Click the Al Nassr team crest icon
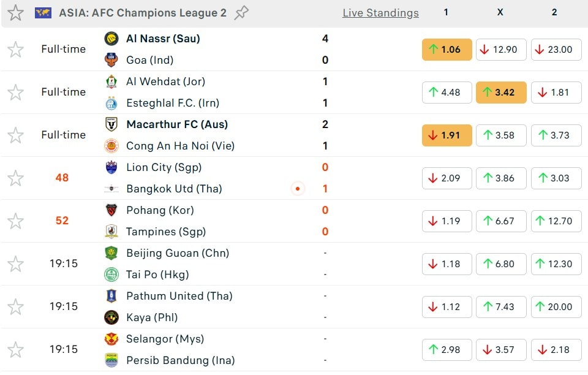588x375 pixels. 111,39
